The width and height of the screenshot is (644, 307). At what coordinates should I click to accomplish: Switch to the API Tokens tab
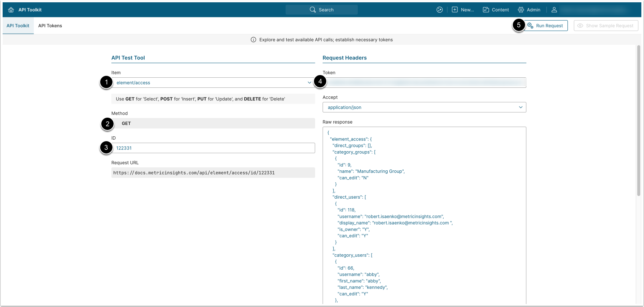click(50, 26)
